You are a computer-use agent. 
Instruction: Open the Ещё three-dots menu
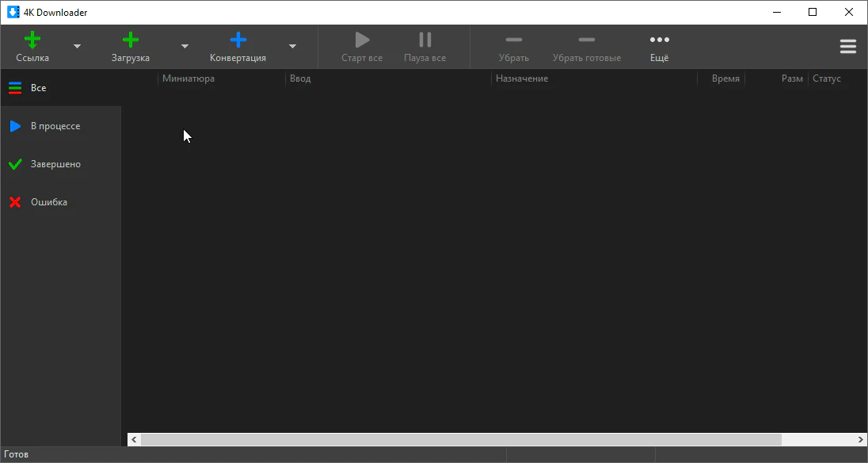click(x=659, y=40)
